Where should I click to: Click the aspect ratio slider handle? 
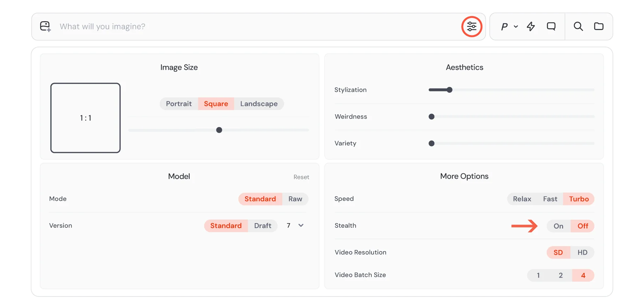219,130
